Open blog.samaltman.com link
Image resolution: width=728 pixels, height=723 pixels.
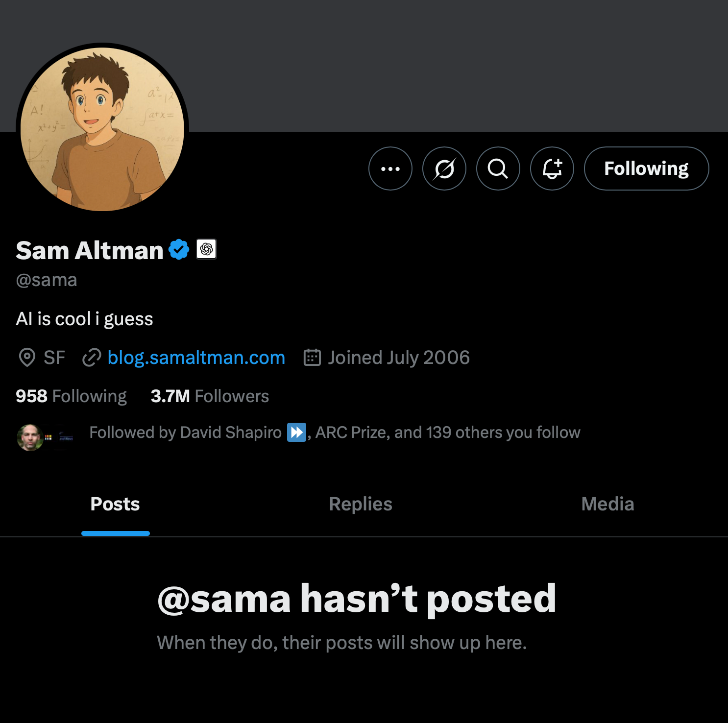pos(196,358)
